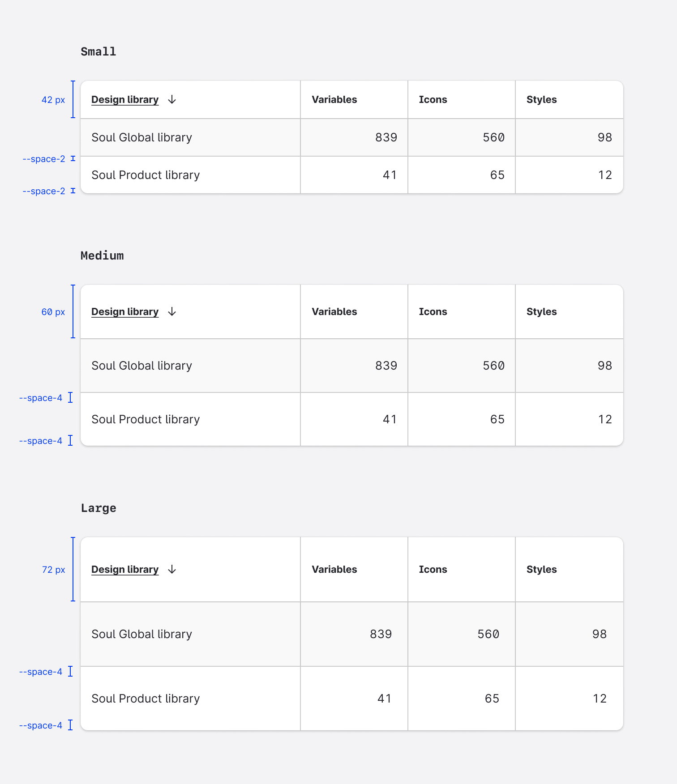Click Styles header in Small table

541,100
